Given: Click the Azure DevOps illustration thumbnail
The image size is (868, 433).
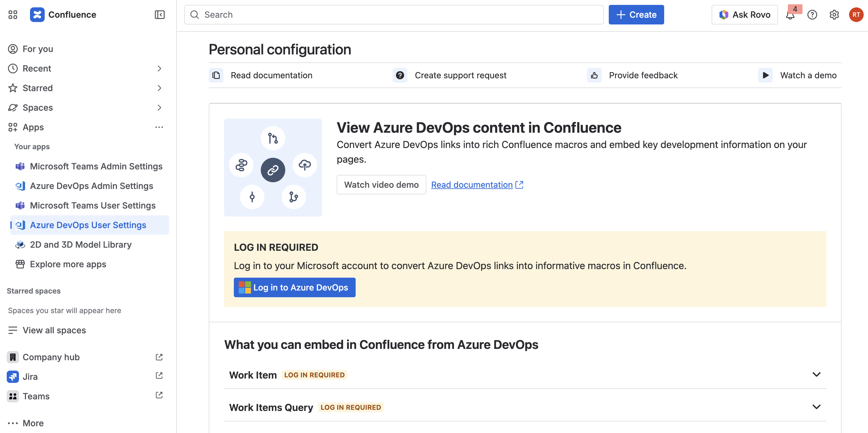Looking at the screenshot, I should point(273,167).
